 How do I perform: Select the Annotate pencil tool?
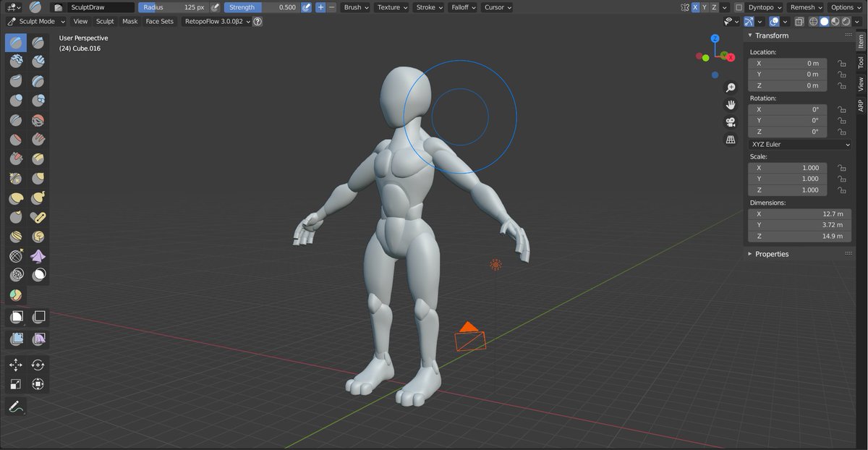pos(16,407)
